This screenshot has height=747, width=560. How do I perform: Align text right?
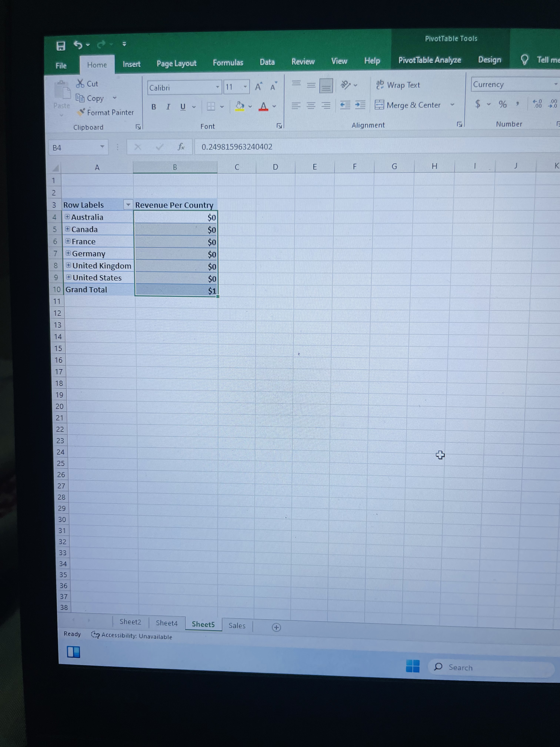click(x=326, y=106)
